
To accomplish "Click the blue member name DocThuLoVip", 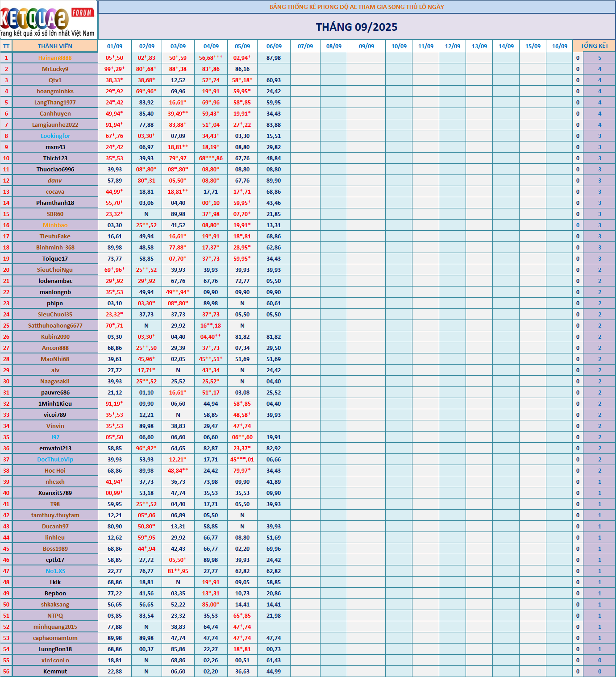I will pos(55,459).
